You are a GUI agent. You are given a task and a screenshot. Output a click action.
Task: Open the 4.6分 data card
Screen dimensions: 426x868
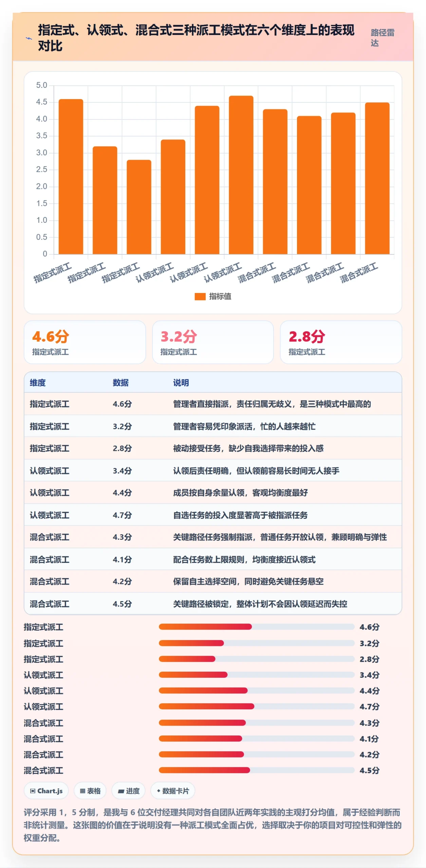pos(85,342)
